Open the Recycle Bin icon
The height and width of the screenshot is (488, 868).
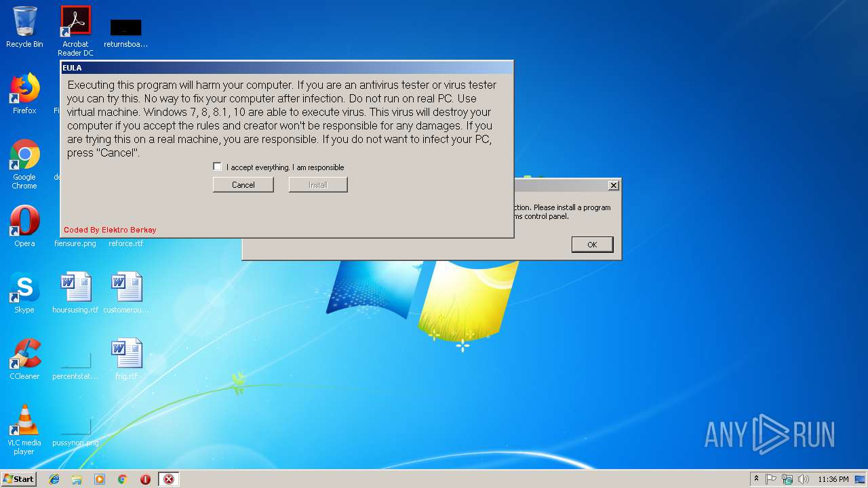tap(24, 27)
